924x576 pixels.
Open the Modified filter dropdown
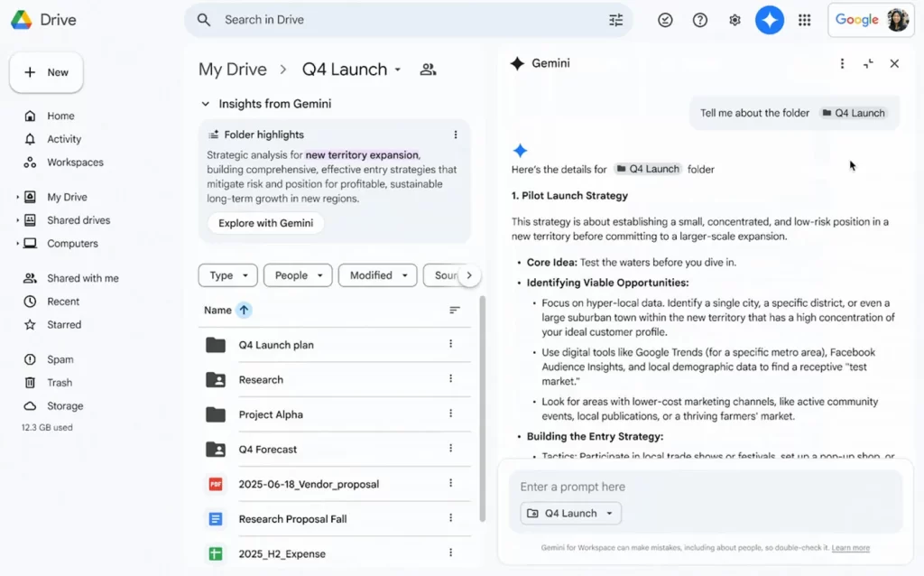click(x=377, y=275)
